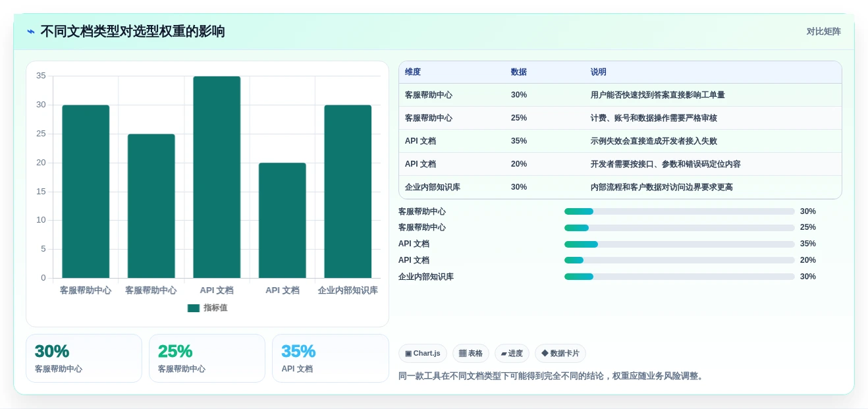This screenshot has height=409, width=868.
Task: Select the 客服帮助中心 bar reaching 25
Action: pos(151,206)
